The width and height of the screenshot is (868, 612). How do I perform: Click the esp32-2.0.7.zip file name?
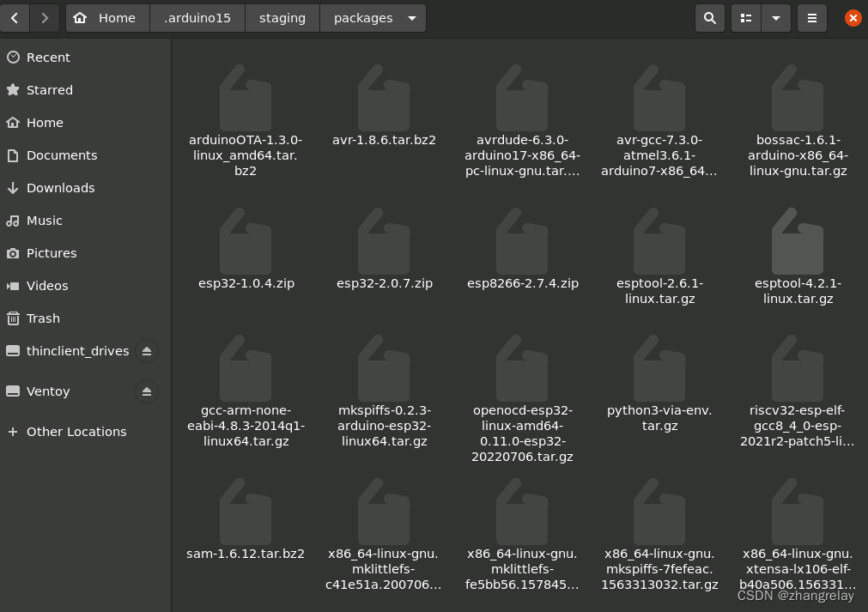click(384, 283)
